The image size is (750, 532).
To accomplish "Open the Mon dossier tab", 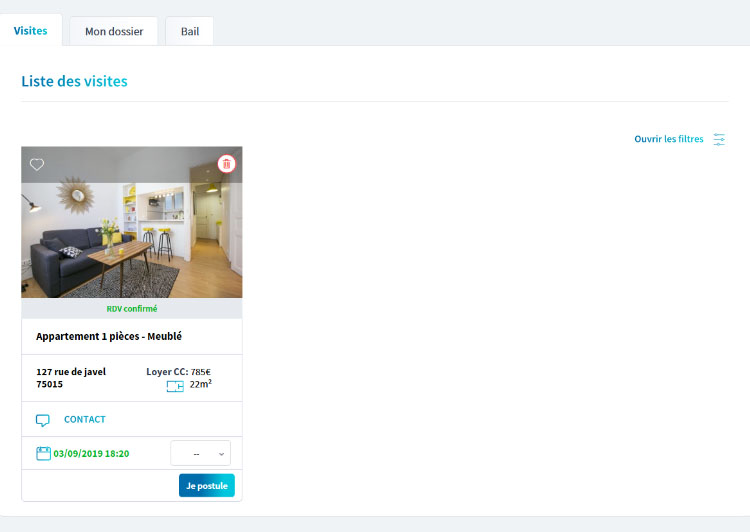I will 113,31.
